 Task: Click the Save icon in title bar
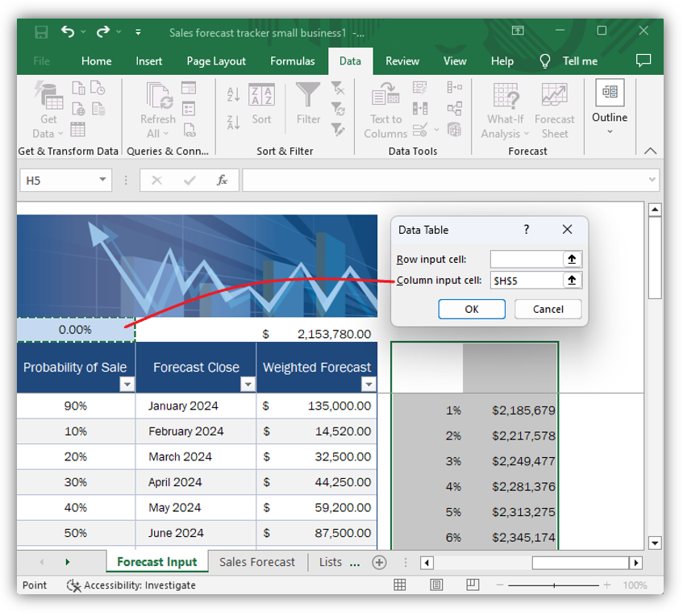(41, 32)
